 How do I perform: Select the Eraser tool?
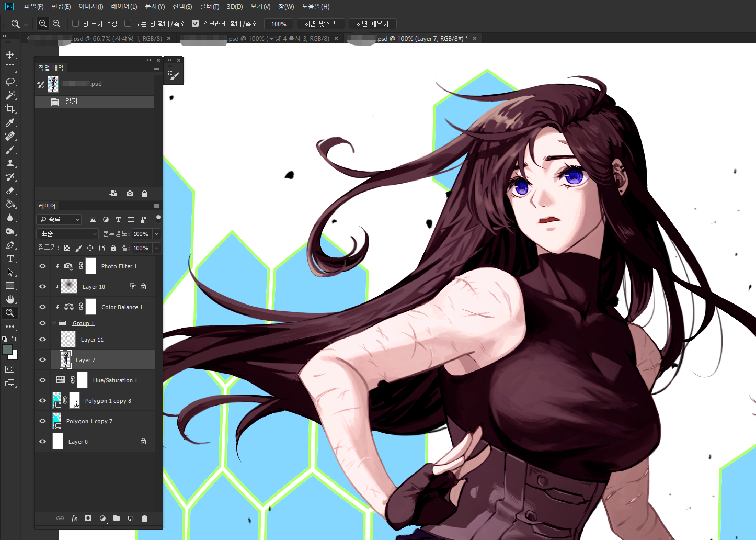coord(10,190)
